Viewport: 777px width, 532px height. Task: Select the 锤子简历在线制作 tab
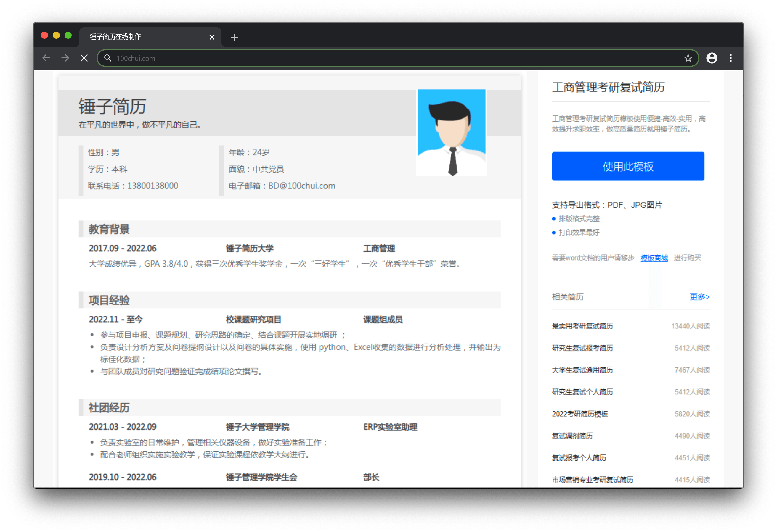[150, 37]
